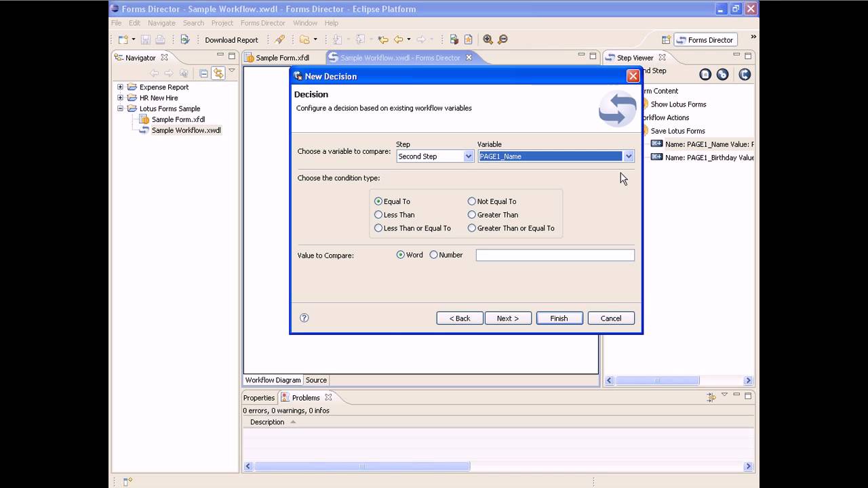Click the Value to Compare text field
This screenshot has height=488, width=868.
pos(555,255)
